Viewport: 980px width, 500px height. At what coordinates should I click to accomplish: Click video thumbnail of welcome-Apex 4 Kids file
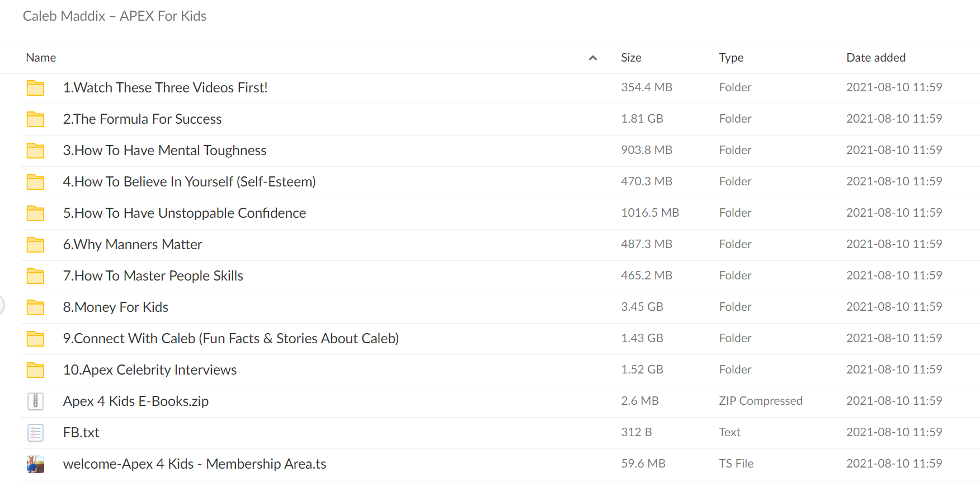pos(35,464)
